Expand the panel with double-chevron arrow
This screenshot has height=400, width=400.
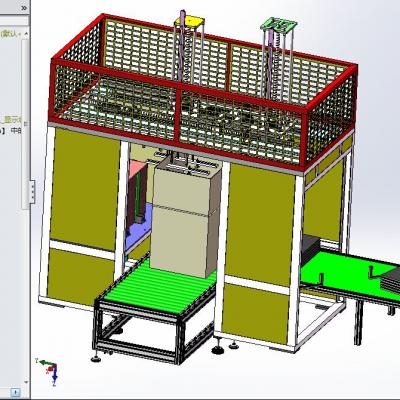[24, 8]
